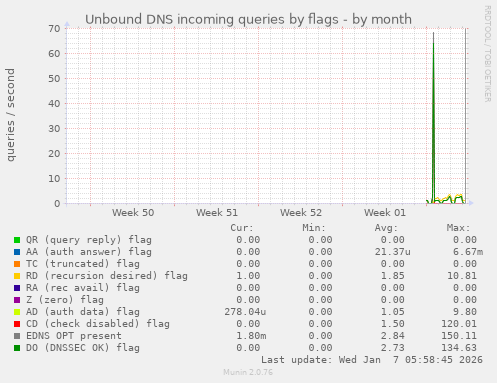Viewport: 497px width, 383px height.
Task: Click the EDNS OPT gray legend swatch
Action: [17, 336]
